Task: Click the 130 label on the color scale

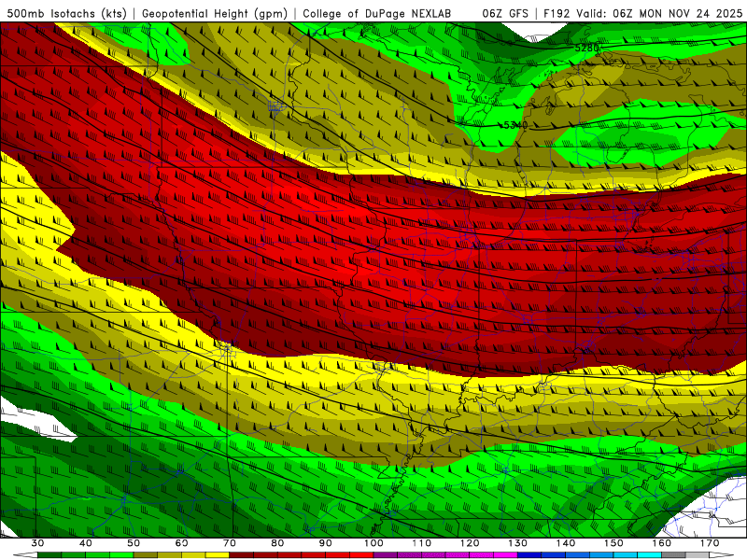Action: point(517,543)
